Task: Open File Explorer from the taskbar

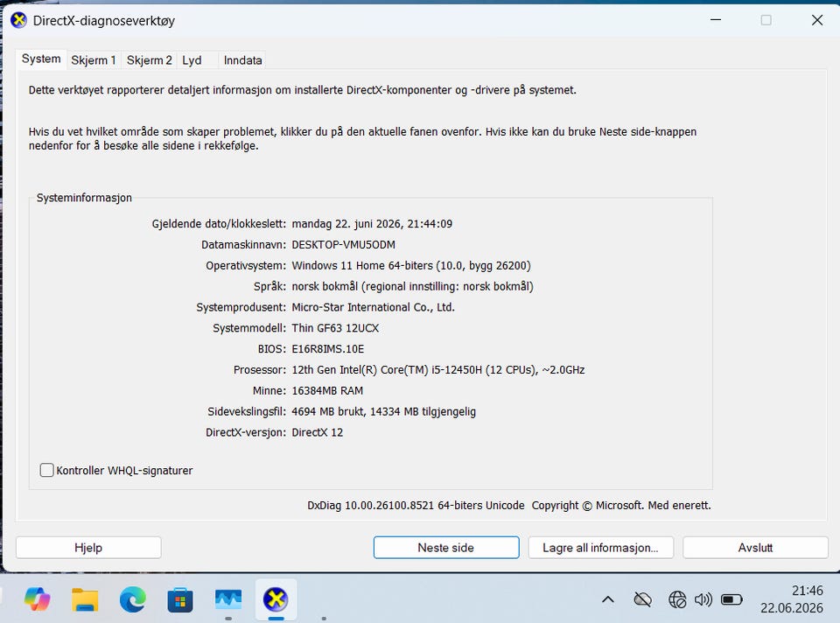Action: tap(85, 599)
